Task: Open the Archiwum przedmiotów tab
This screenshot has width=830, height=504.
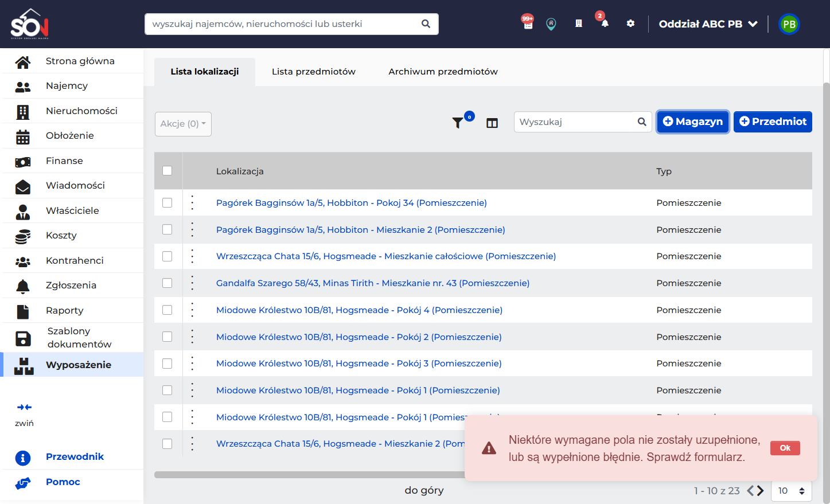Action: pos(443,72)
